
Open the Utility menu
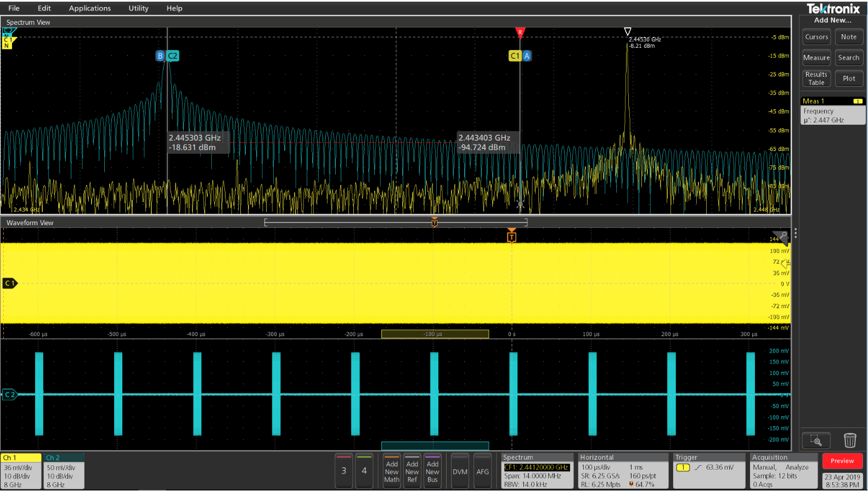coord(138,8)
